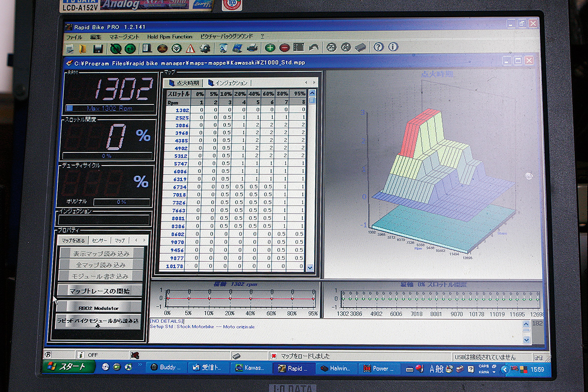Viewport: 588px width, 392px height.
Task: Click the 全マップ読み込み button
Action: click(100, 265)
